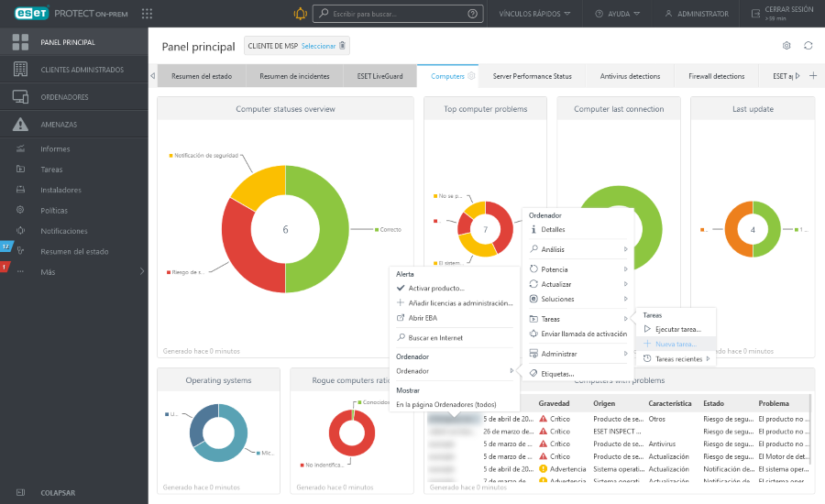Click Seleccionar MSP client link

click(318, 46)
